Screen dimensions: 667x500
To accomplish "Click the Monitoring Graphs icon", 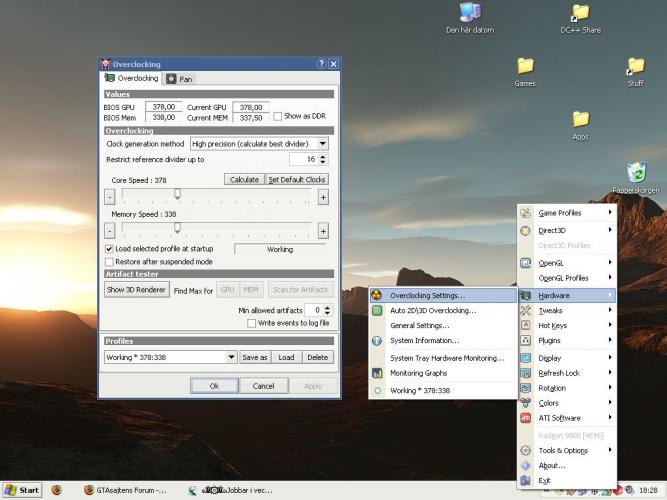I will tap(377, 373).
